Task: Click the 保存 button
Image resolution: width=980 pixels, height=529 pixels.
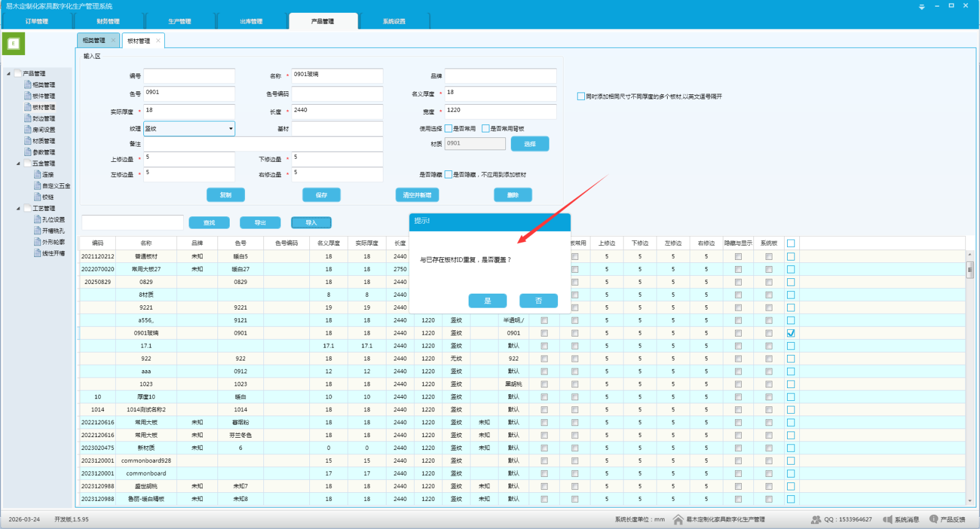Action: tap(322, 195)
